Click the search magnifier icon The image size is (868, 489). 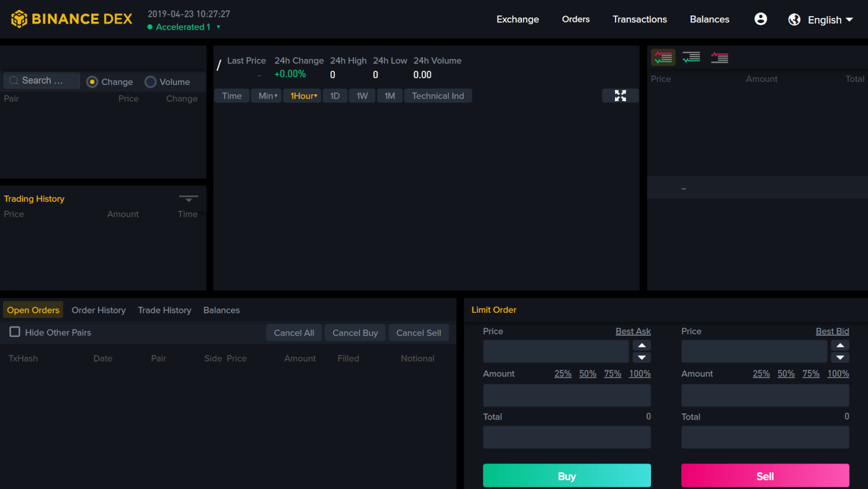click(14, 81)
